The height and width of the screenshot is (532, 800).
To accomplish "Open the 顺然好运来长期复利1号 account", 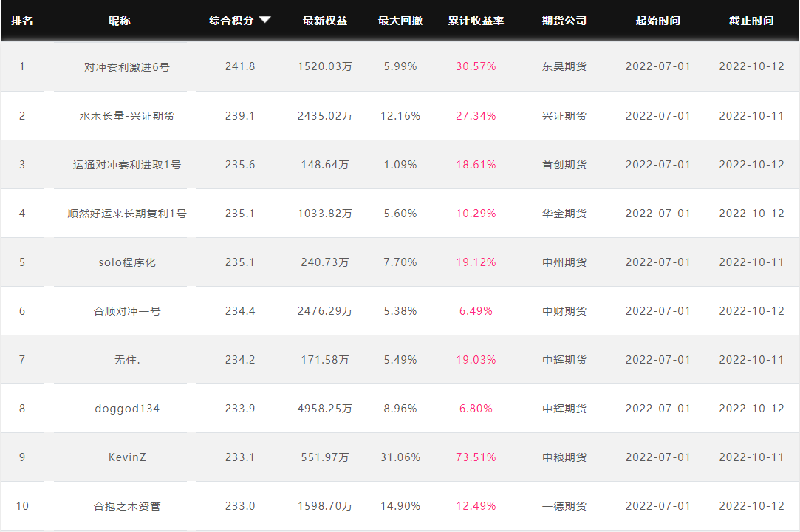I will point(127,214).
